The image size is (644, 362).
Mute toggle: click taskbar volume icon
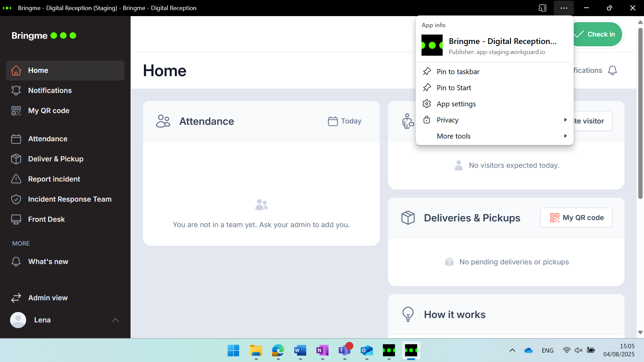point(578,350)
